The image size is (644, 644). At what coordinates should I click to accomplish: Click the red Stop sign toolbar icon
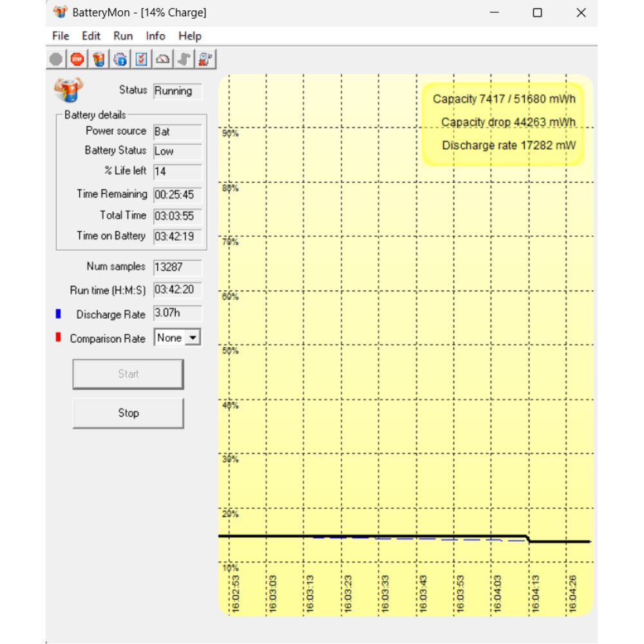77,60
